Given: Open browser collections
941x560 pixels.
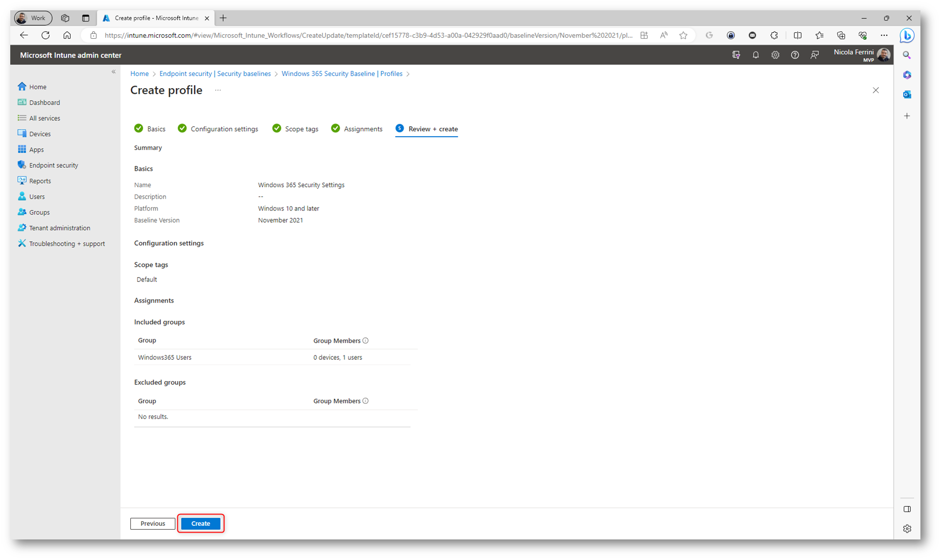Looking at the screenshot, I should click(841, 35).
